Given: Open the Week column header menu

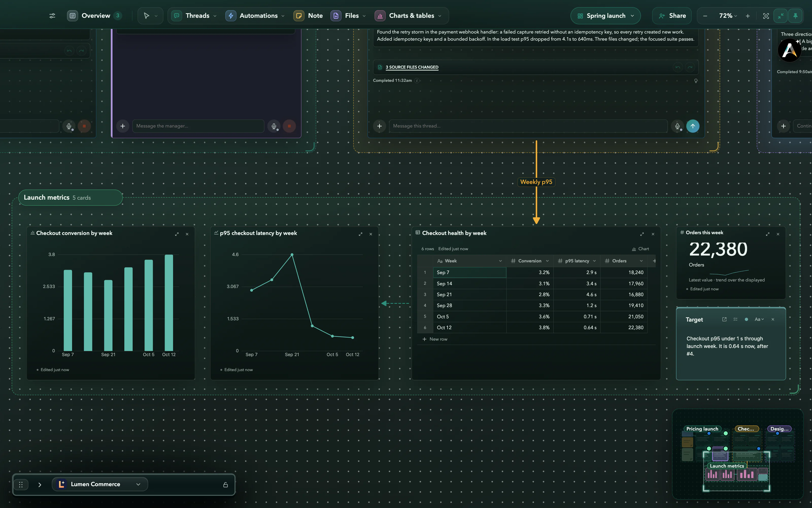Looking at the screenshot, I should [x=500, y=261].
